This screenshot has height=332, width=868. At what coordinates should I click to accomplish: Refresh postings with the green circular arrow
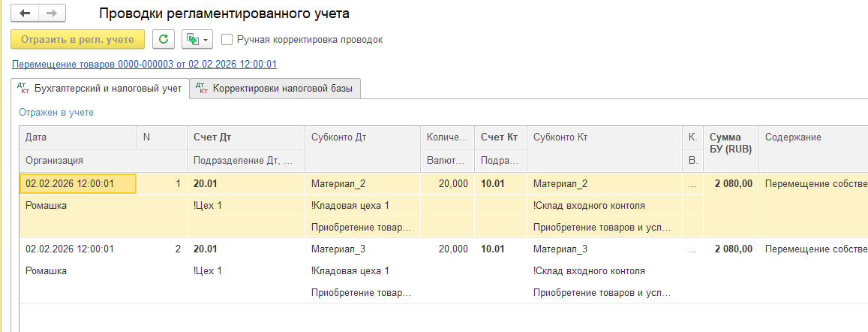tap(164, 39)
